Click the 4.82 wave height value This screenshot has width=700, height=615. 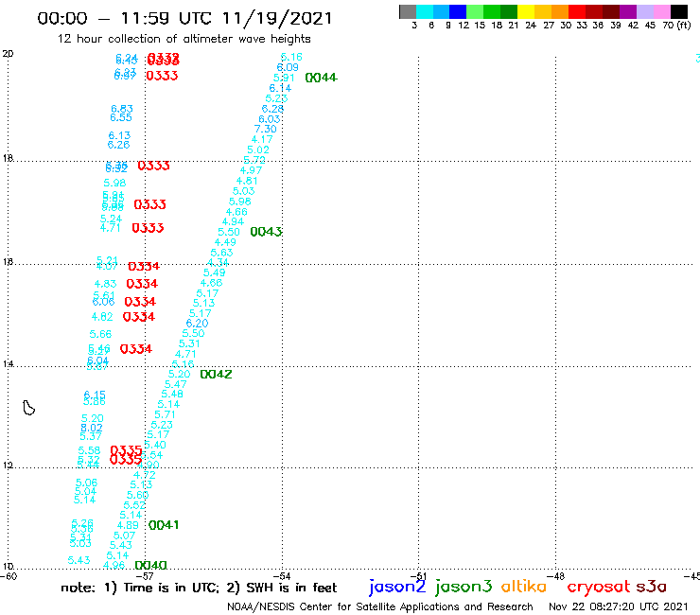point(102,317)
